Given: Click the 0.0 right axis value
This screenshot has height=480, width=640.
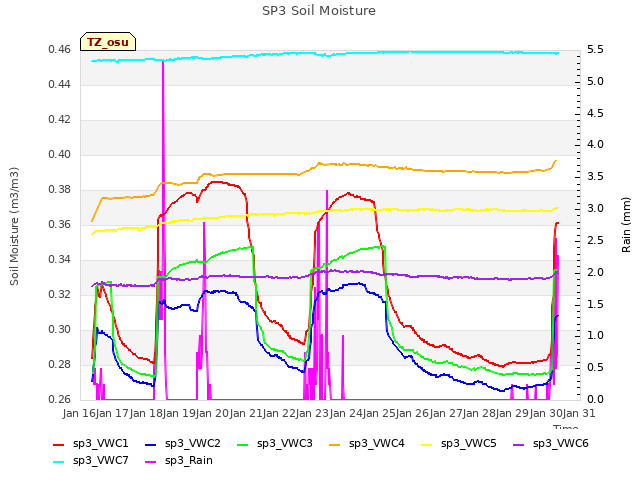Looking at the screenshot, I should click(595, 400).
